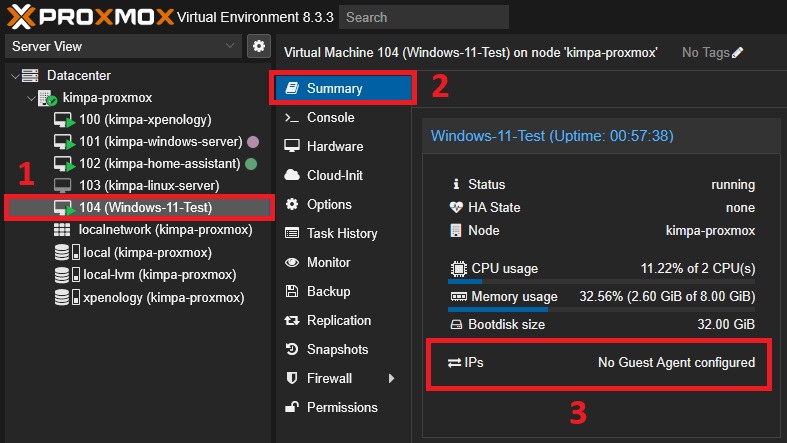Click the edit tags pencil icon
Screen dimensions: 787x443
pyautogui.click(x=738, y=52)
